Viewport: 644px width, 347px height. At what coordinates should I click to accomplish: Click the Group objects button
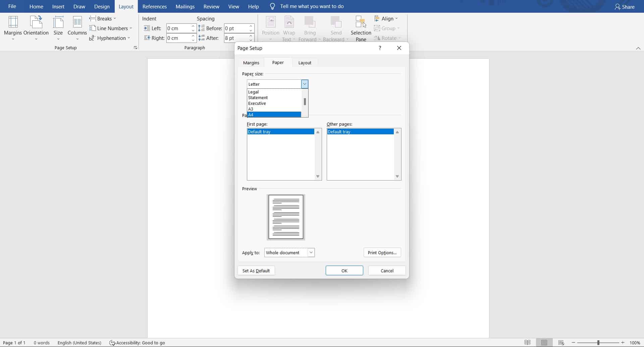click(x=387, y=28)
